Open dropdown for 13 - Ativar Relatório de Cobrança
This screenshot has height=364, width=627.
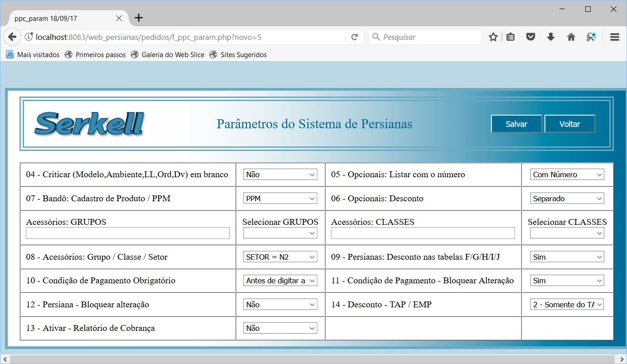coord(280,328)
